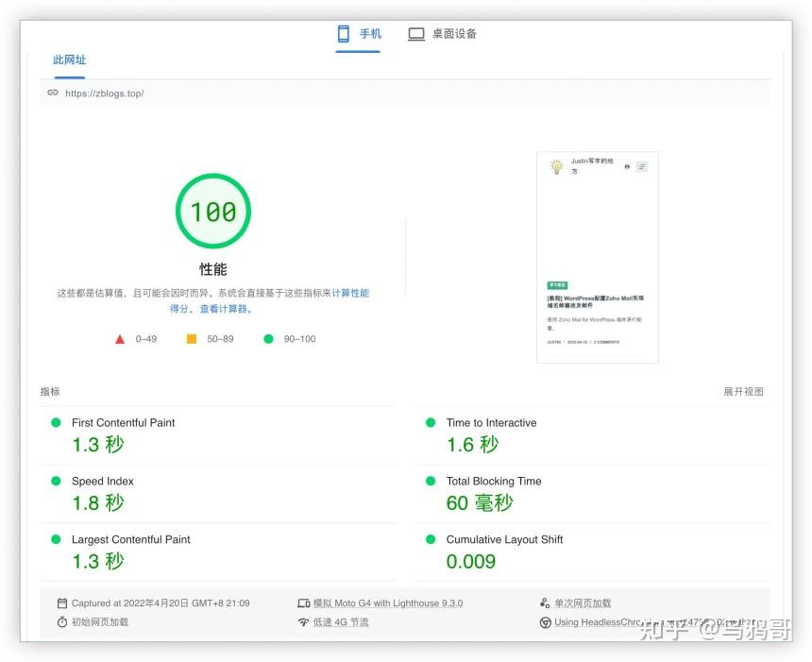Image resolution: width=812 pixels, height=662 pixels.
Task: Click the orange square 50–89 legend icon
Action: pyautogui.click(x=192, y=339)
